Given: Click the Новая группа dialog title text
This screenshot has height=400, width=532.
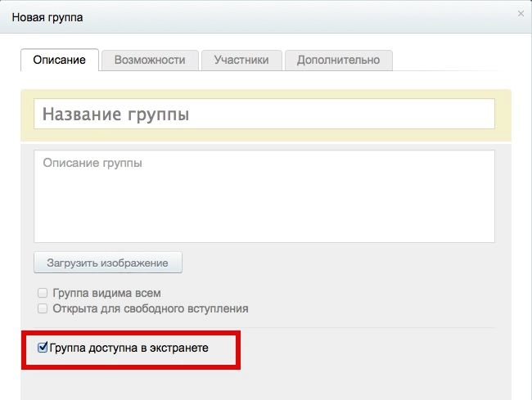Looking at the screenshot, I should tap(47, 16).
